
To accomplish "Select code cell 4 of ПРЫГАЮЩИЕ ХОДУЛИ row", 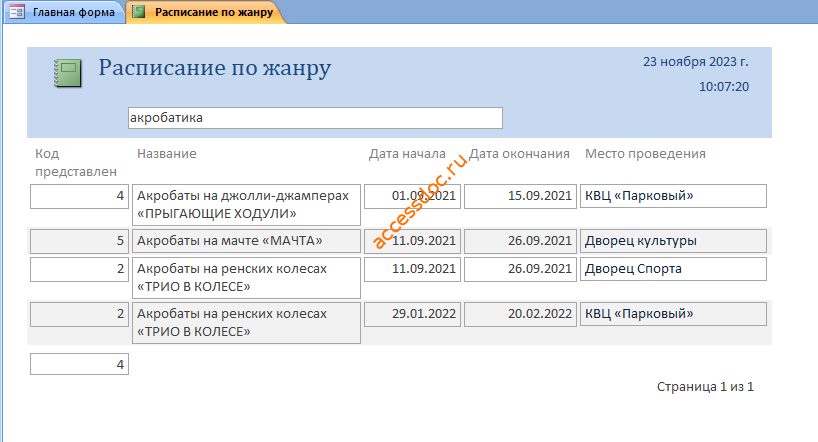I will (79, 196).
